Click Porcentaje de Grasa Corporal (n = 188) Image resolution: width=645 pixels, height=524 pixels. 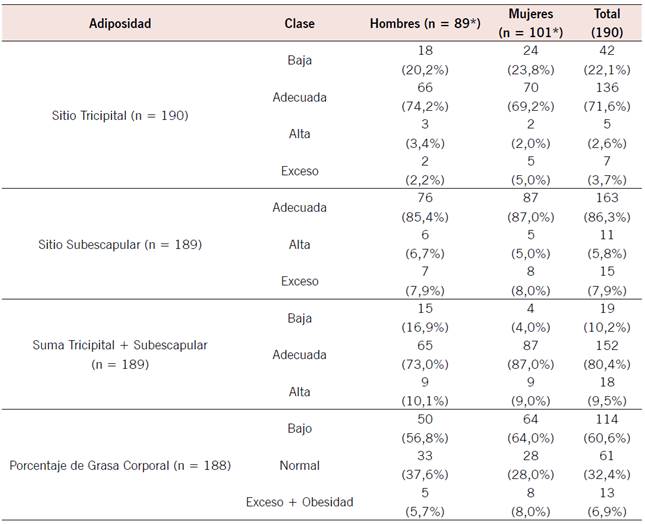(x=120, y=465)
